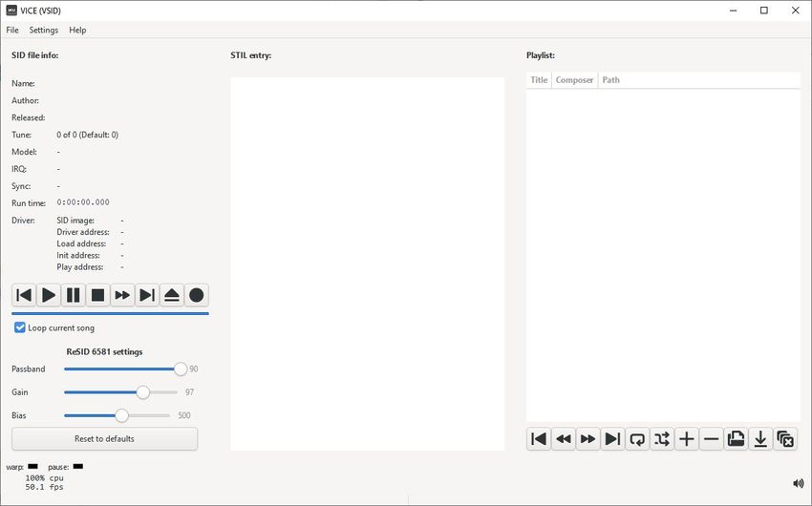Image resolution: width=812 pixels, height=506 pixels.
Task: Click the 'ReSID 6581 settings' heading
Action: [105, 352]
